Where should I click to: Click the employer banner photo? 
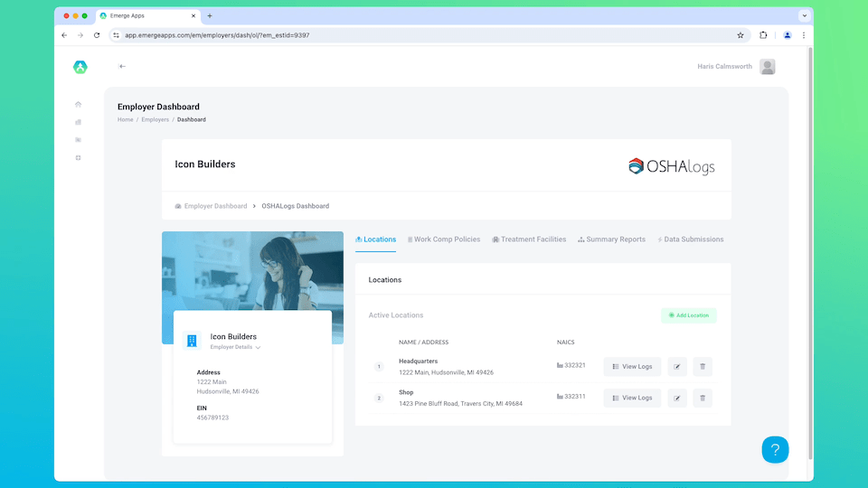pyautogui.click(x=252, y=270)
